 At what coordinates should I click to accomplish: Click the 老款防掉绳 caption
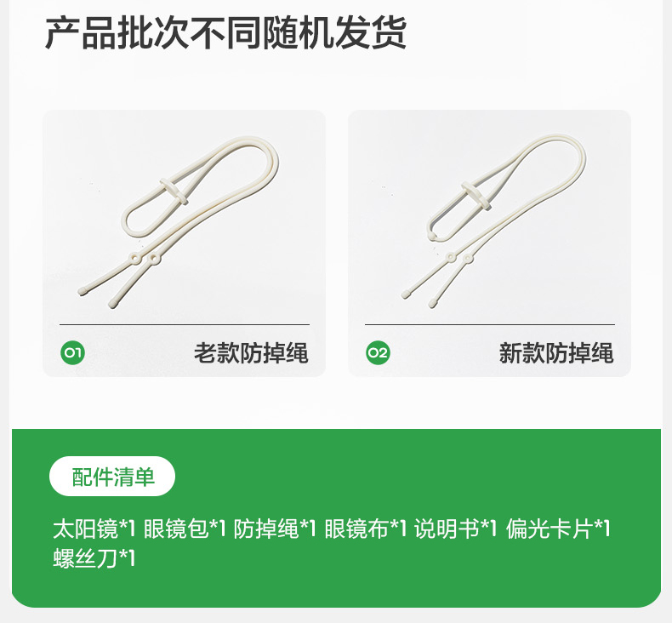click(251, 353)
